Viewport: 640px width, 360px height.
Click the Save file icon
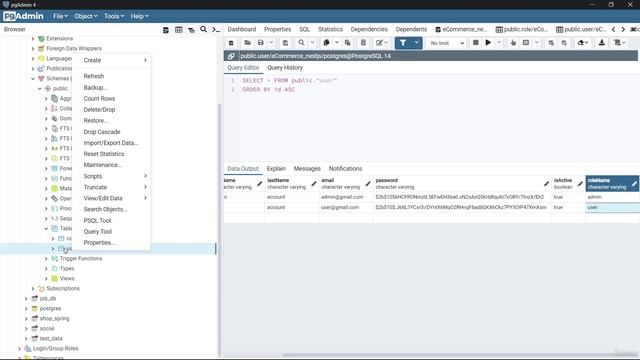261,43
